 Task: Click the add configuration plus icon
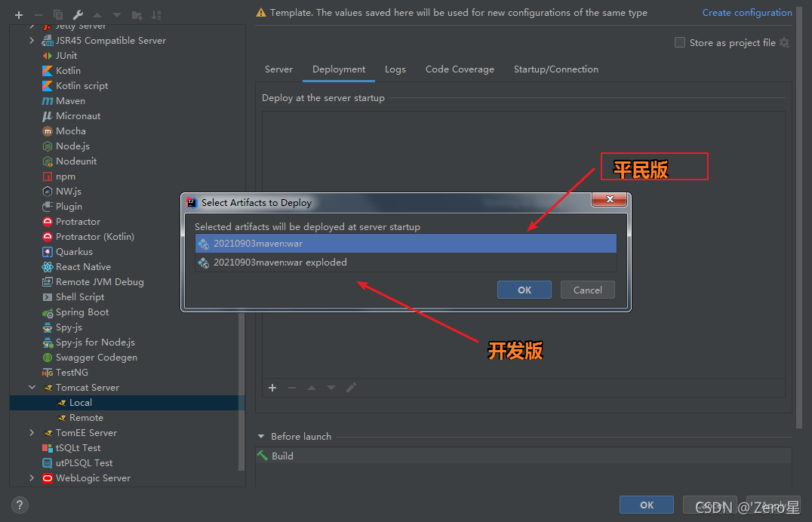click(19, 15)
